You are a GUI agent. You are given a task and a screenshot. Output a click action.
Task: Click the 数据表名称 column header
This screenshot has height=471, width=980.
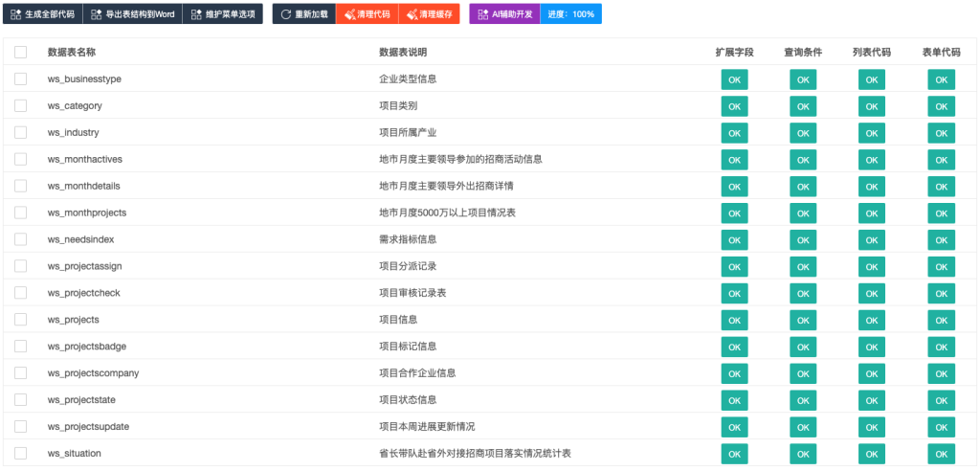click(72, 52)
